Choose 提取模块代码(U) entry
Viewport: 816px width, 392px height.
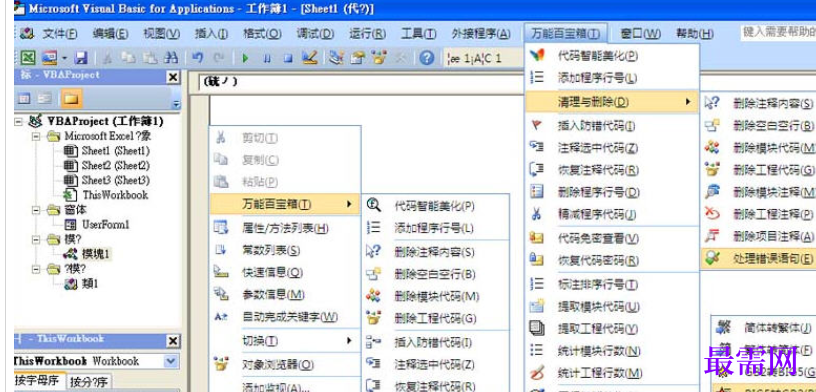(611, 307)
